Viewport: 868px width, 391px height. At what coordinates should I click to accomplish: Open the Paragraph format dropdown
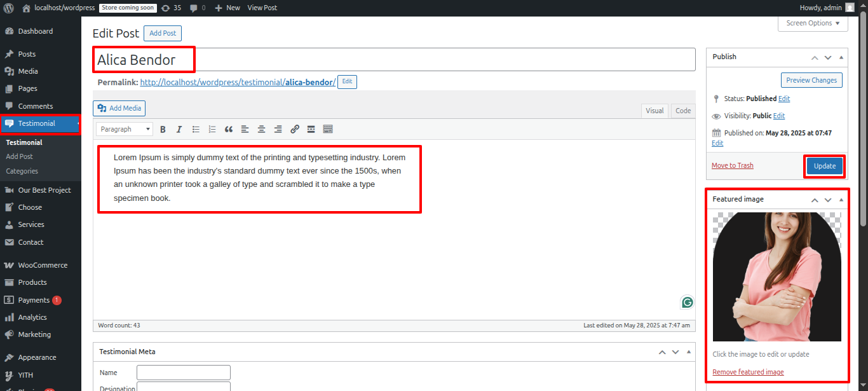point(125,129)
